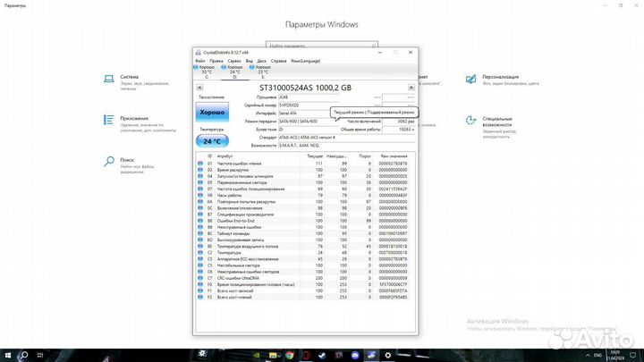The width and height of the screenshot is (644, 362).
Task: Select the attribute name in row F0
Action: point(256,284)
